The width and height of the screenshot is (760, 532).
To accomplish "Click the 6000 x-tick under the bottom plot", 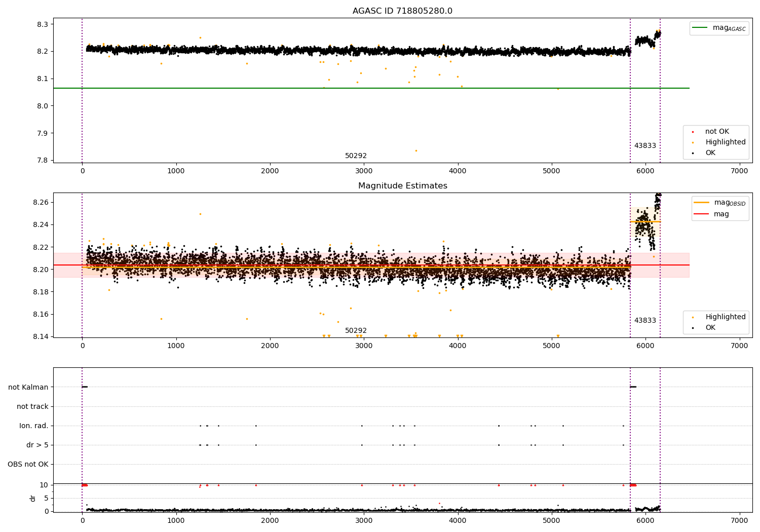I will pyautogui.click(x=645, y=520).
